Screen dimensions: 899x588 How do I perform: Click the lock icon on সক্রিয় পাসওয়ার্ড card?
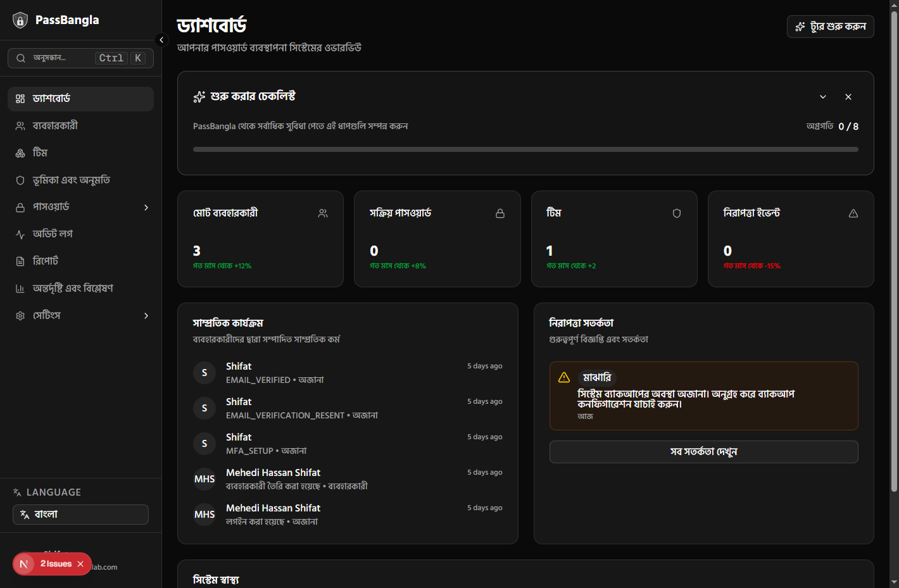coord(500,214)
